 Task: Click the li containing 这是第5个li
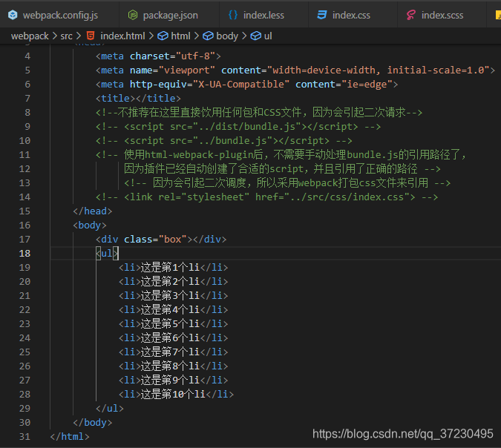point(173,324)
